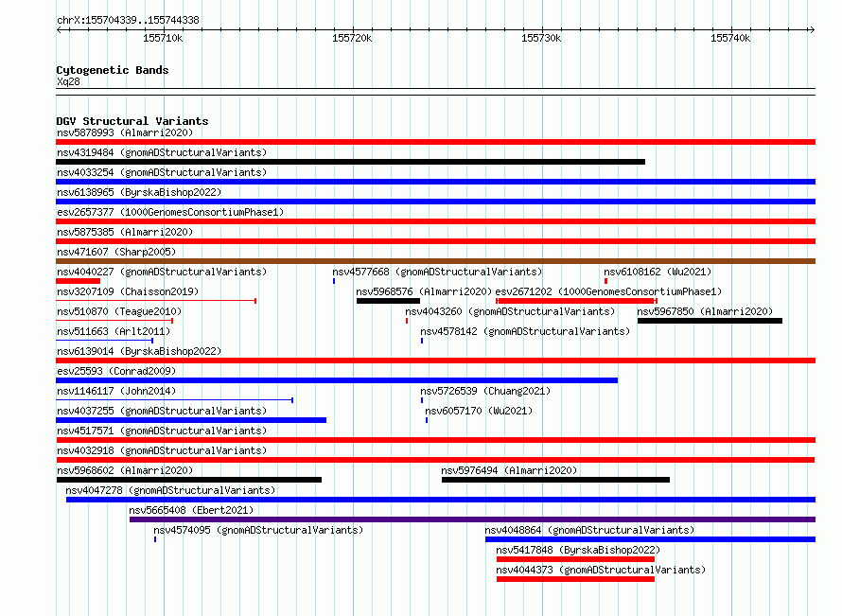Open nsv510870 (Teague2010) label
The image size is (842, 616).
pos(119,311)
